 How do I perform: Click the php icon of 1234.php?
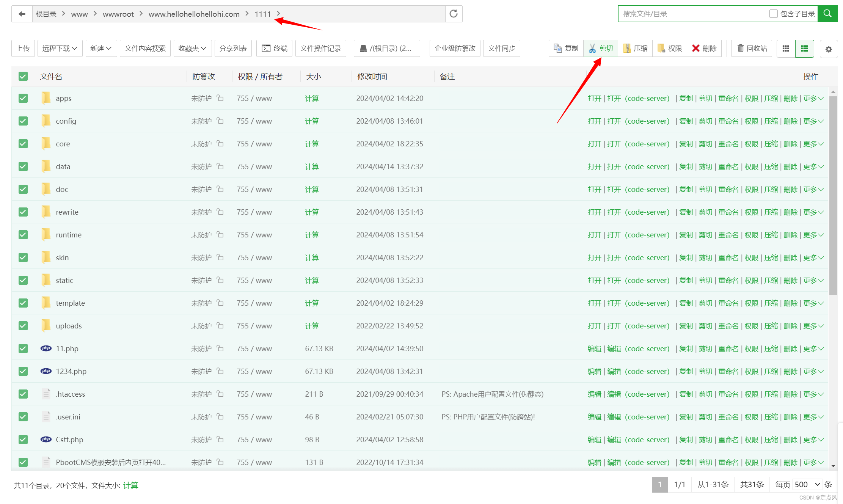[x=46, y=371]
